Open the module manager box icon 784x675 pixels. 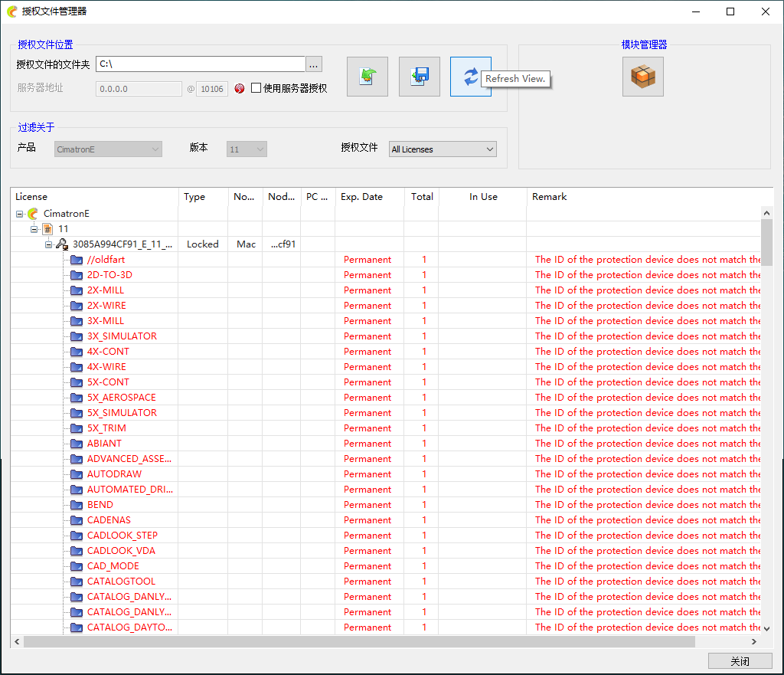click(643, 77)
